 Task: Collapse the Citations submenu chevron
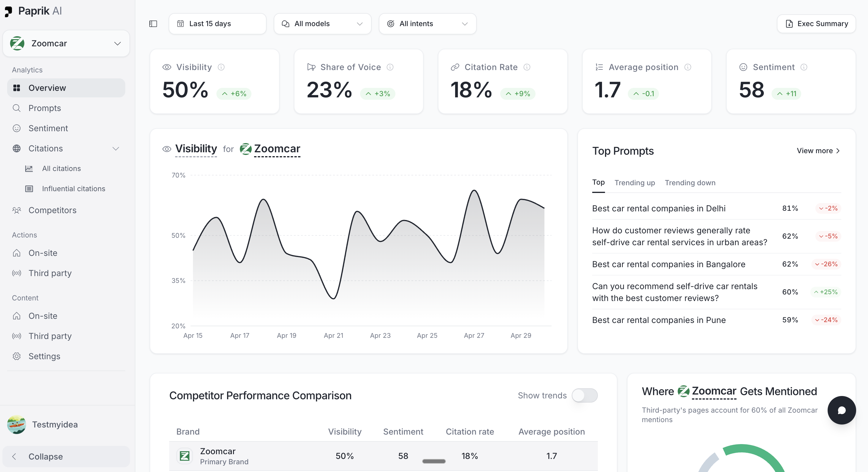[x=116, y=148]
